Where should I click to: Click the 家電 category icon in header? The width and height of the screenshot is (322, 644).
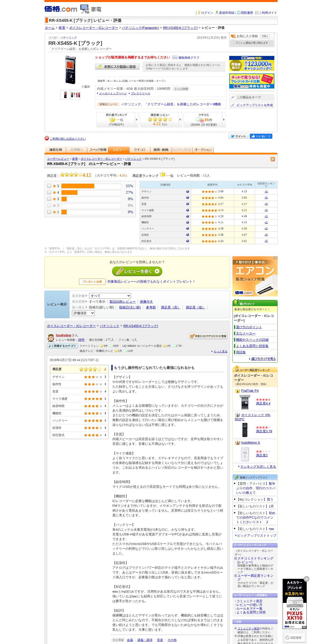85,9
